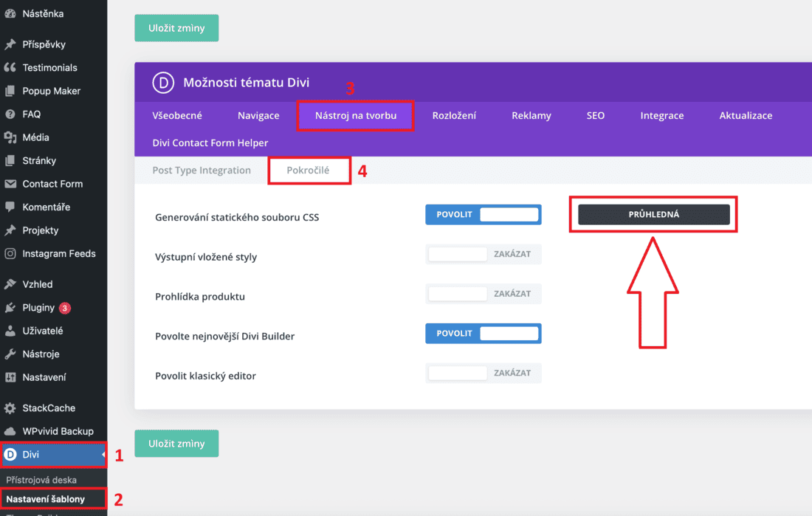Click the Vzhled paintbrush icon
This screenshot has height=516, width=812.
(x=10, y=284)
